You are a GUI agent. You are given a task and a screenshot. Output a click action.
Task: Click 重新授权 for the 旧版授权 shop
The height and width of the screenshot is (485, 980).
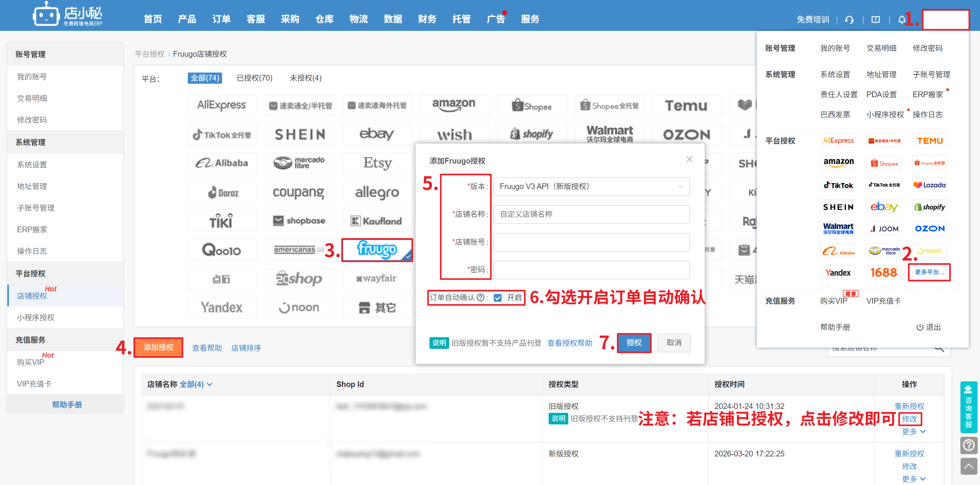[909, 406]
